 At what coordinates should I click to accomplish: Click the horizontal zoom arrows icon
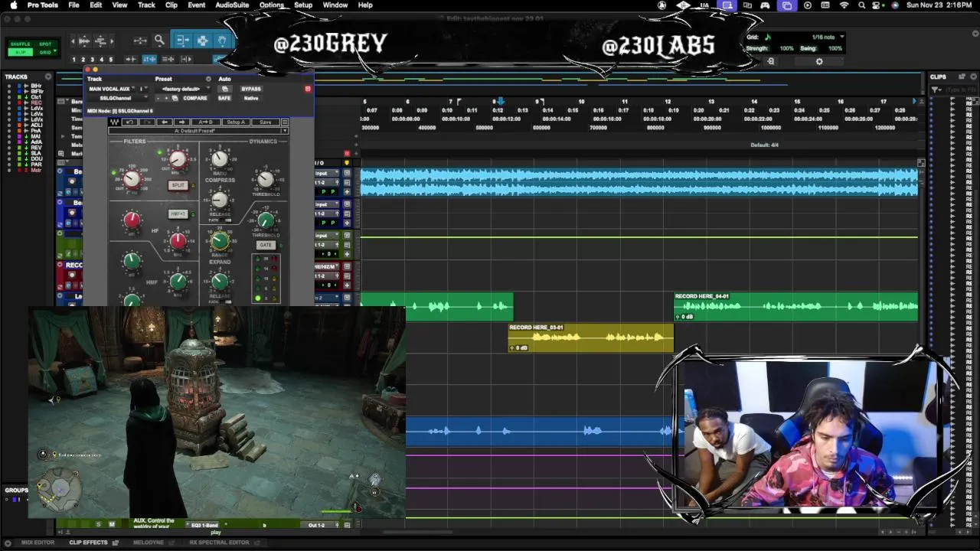140,41
